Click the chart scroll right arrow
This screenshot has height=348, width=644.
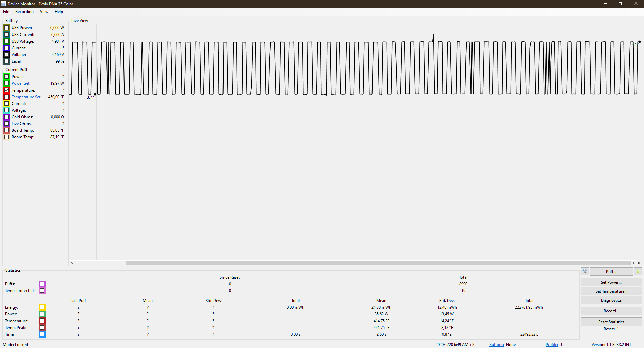633,263
